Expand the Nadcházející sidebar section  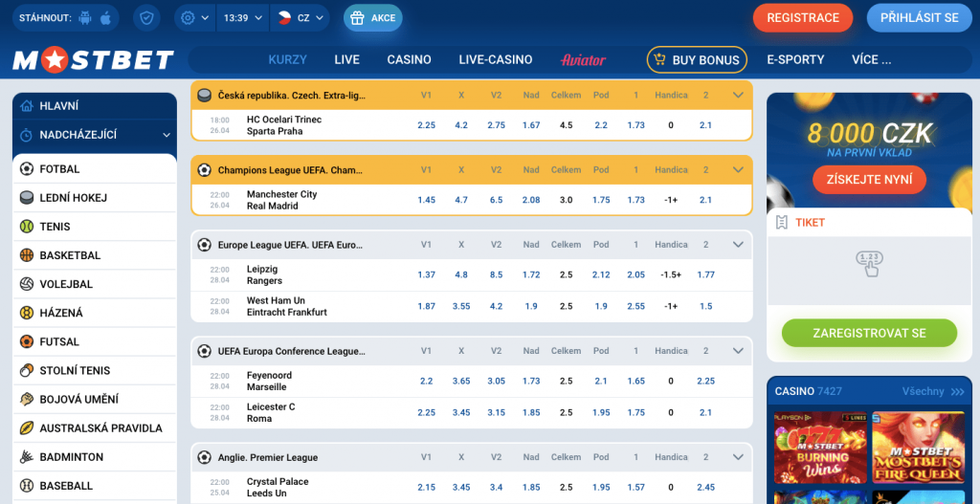(167, 135)
